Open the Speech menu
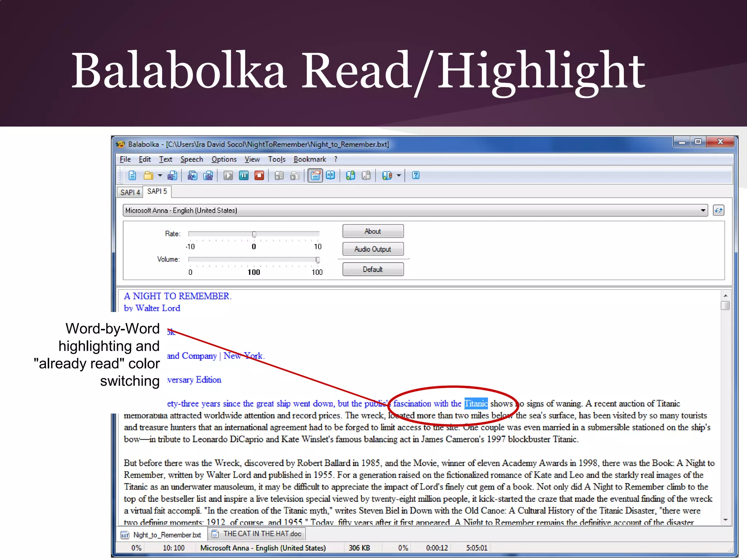Screen dimensions: 747x560 (x=192, y=159)
